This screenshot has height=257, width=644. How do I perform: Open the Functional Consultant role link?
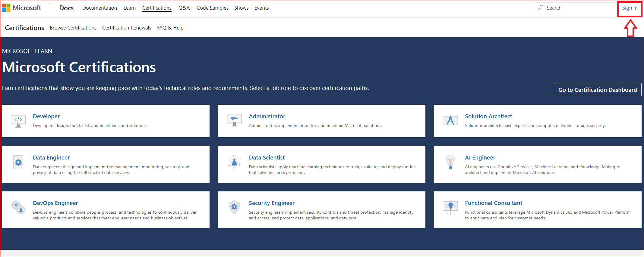coord(494,203)
